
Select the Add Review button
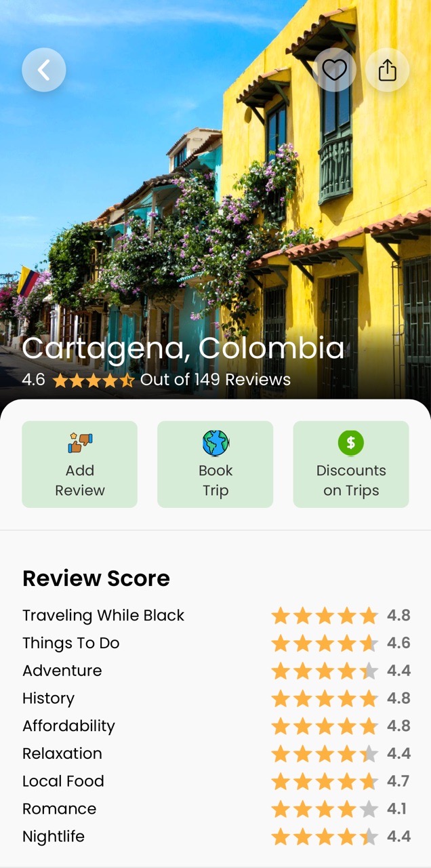tap(80, 465)
